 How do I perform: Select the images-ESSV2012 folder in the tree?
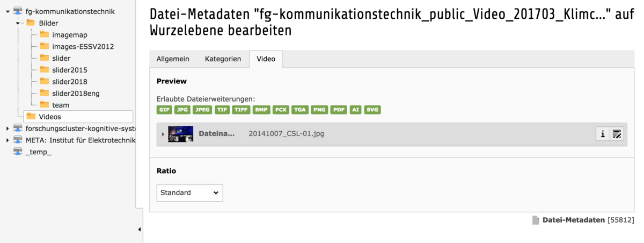83,46
